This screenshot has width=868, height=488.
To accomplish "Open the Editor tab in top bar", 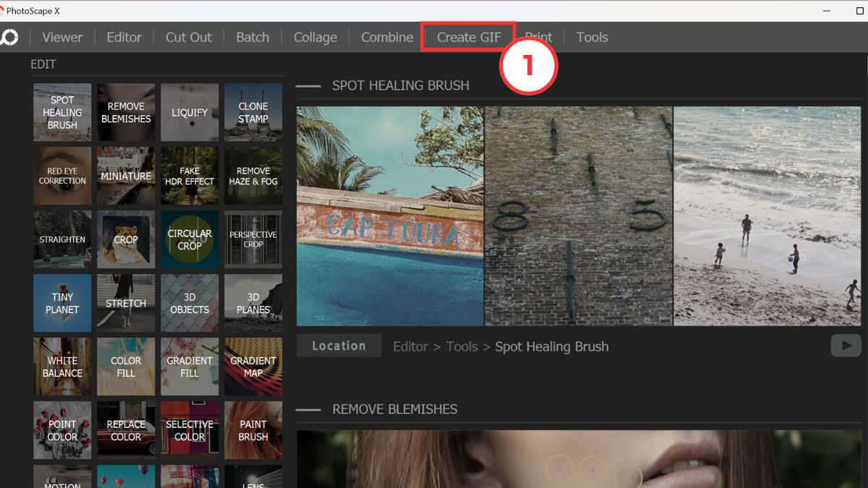I will click(124, 37).
